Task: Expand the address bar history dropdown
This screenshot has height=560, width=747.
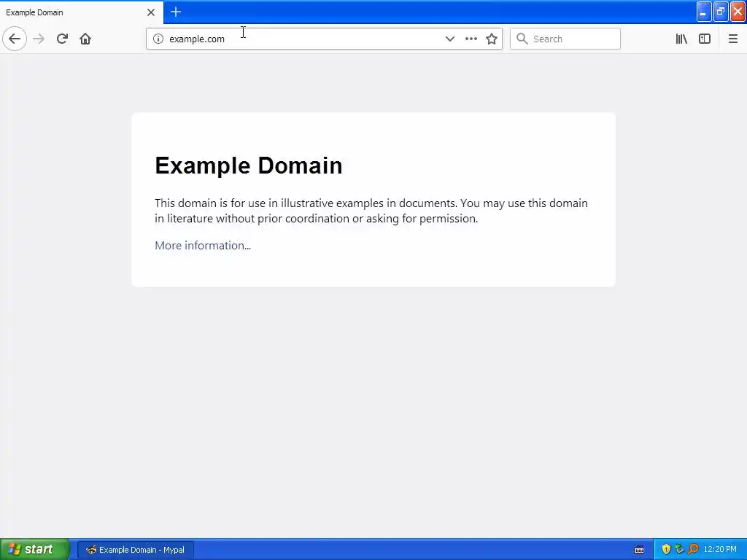Action: pyautogui.click(x=449, y=39)
